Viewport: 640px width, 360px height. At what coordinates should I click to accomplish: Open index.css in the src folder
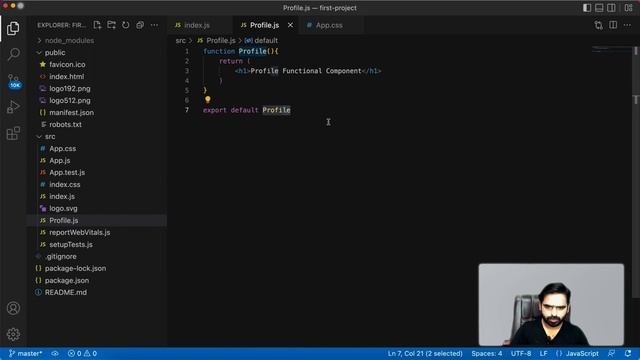[x=97, y=184]
